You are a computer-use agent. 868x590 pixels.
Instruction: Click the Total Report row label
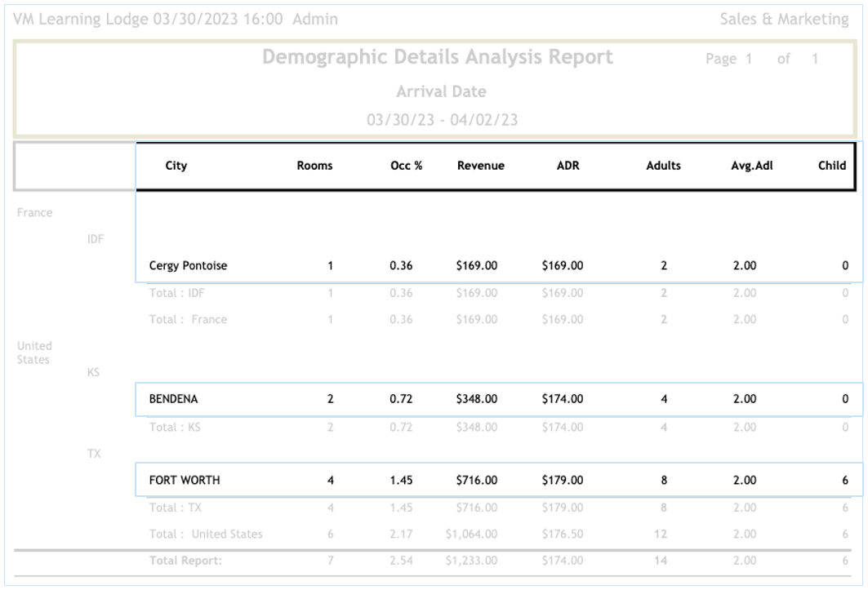click(185, 561)
